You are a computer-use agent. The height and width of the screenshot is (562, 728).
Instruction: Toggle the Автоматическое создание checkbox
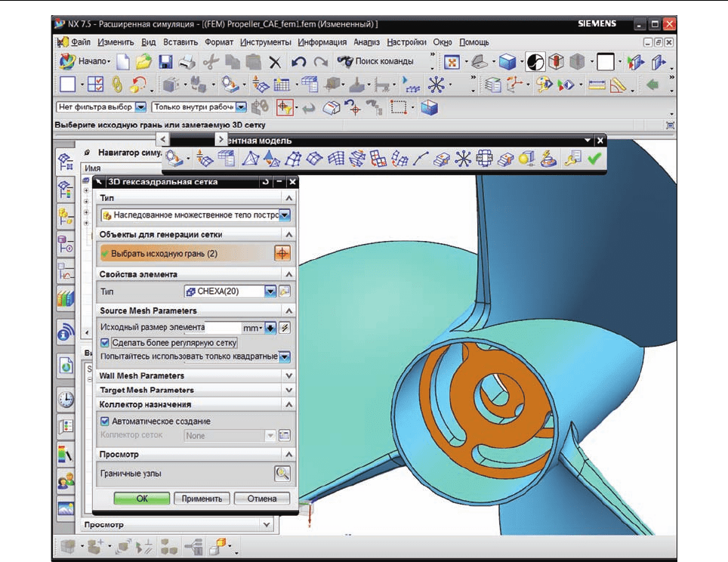105,421
